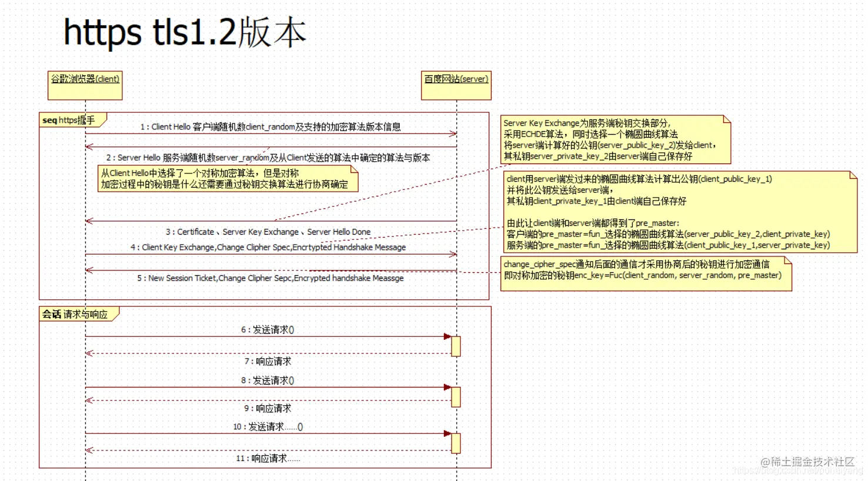Click the '6 : 发送请求()' message label
868x481 pixels.
268,330
